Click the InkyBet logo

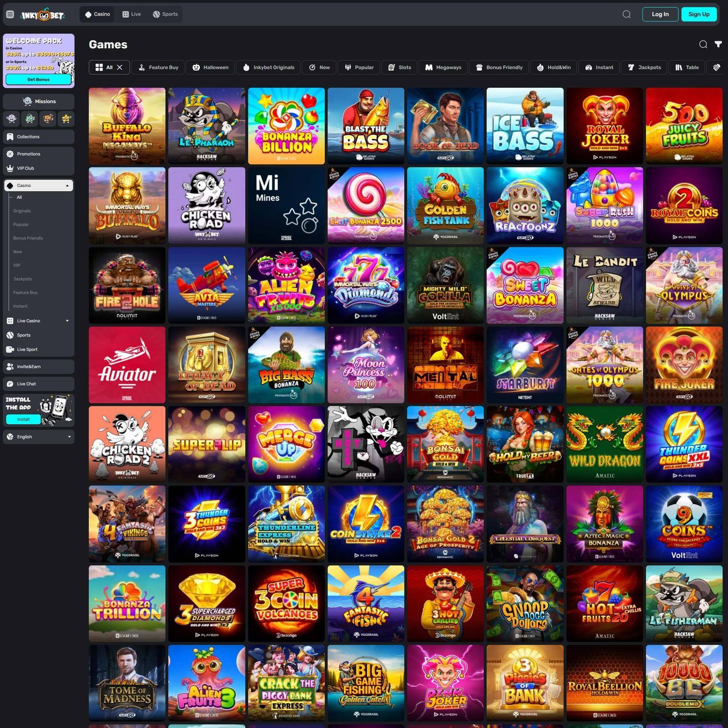pos(42,15)
